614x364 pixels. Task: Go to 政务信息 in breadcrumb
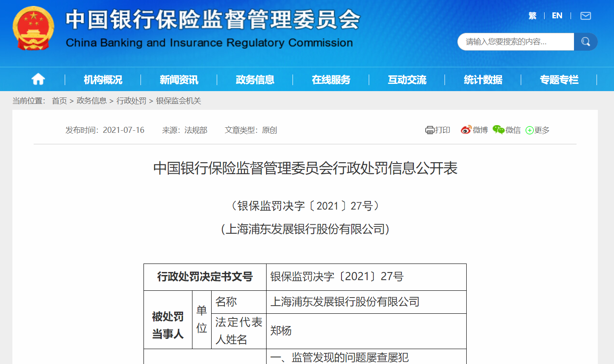(x=92, y=101)
